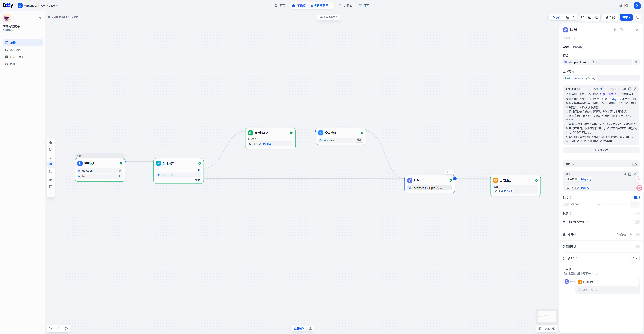Screen dimensions: 644x334
Task: Expand USER prompt editor to fullscreen
Action: click(635, 174)
